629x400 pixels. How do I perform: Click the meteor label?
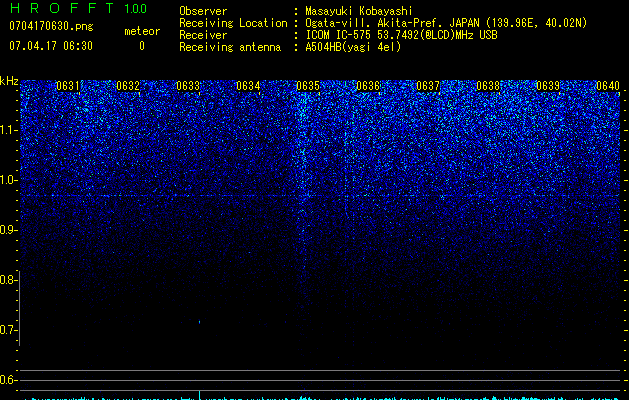click(142, 31)
